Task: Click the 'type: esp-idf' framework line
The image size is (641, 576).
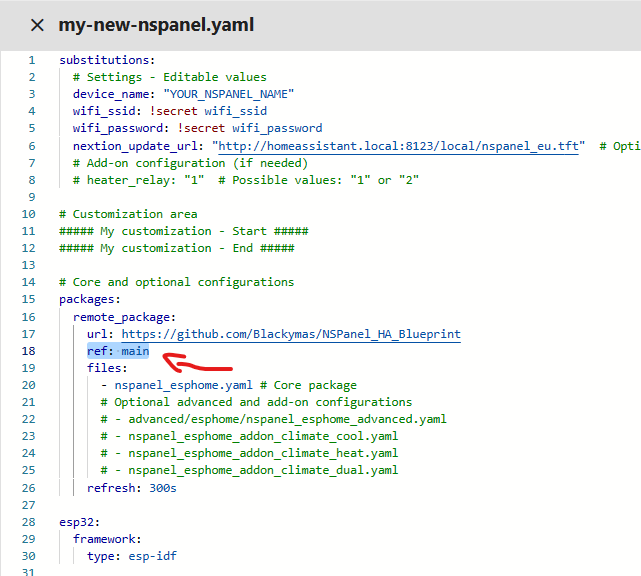Action: point(131,556)
